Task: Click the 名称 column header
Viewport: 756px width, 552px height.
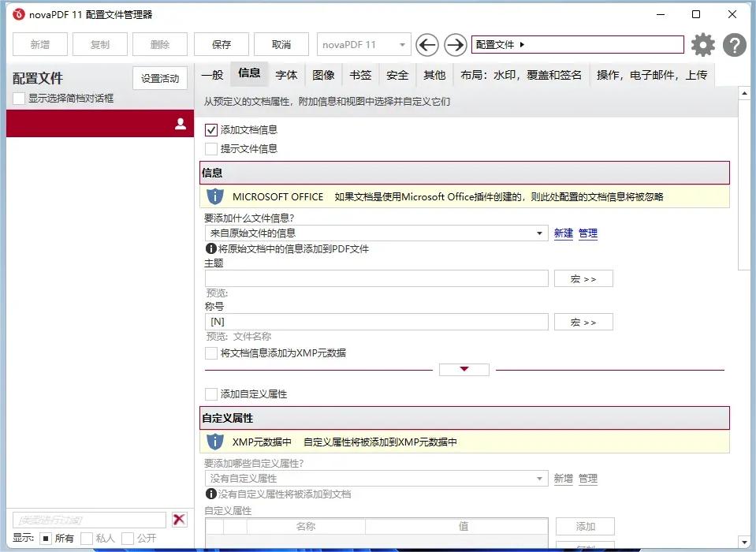Action: point(306,527)
